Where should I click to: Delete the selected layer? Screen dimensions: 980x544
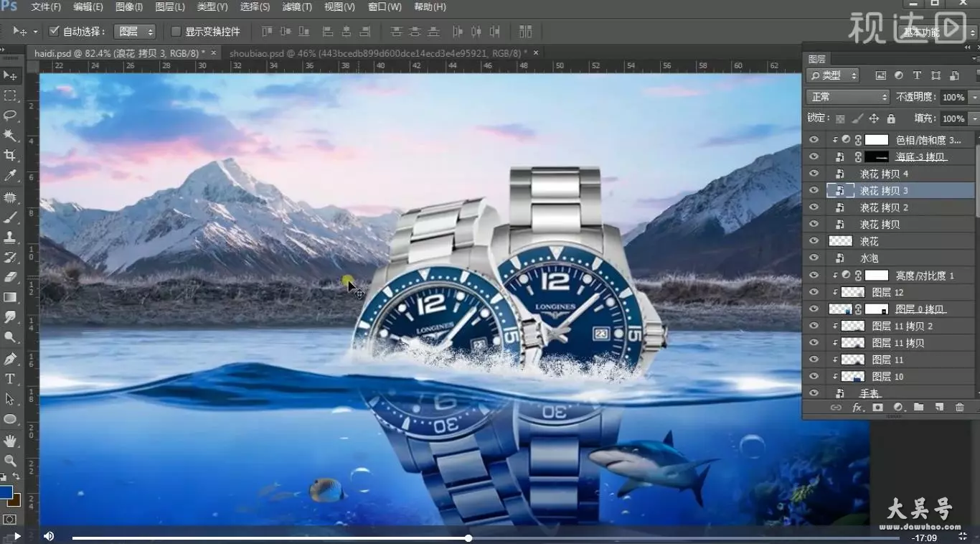960,408
